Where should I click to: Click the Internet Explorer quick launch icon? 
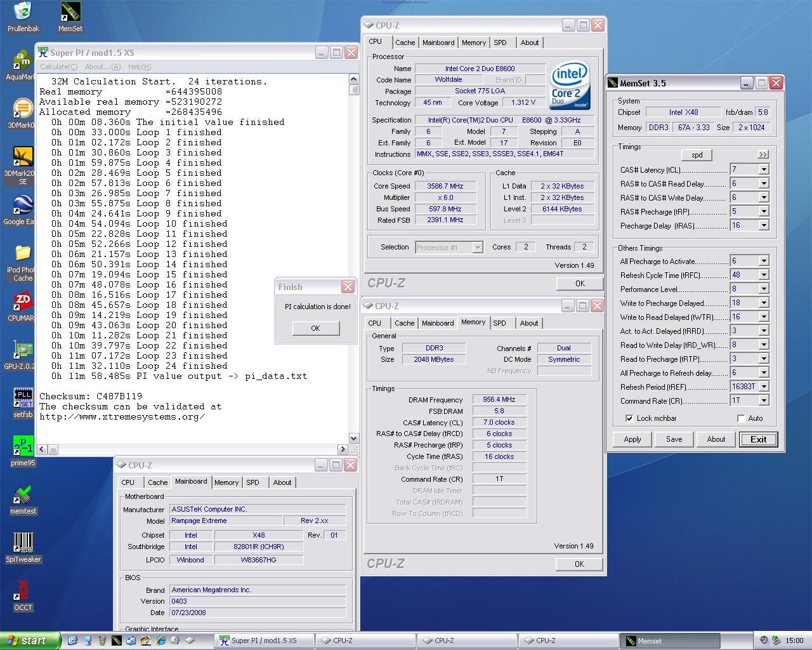point(161,640)
